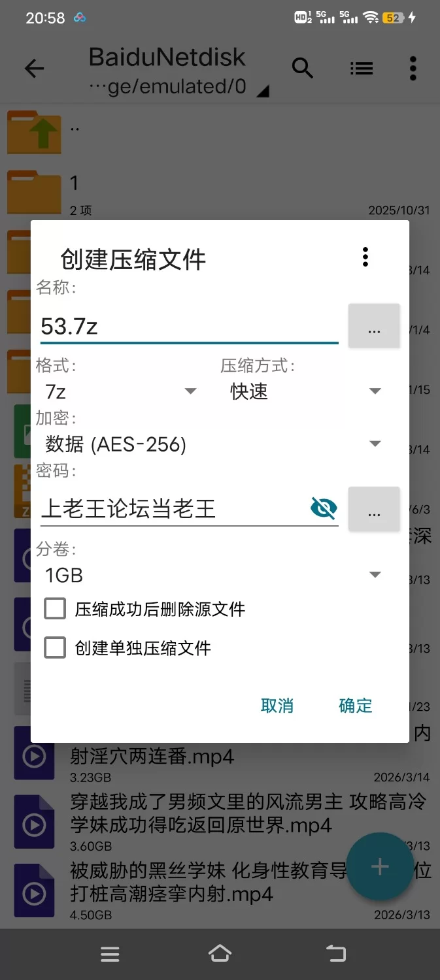The height and width of the screenshot is (980, 440).
Task: Expand the compression method dropdown
Action: [305, 391]
